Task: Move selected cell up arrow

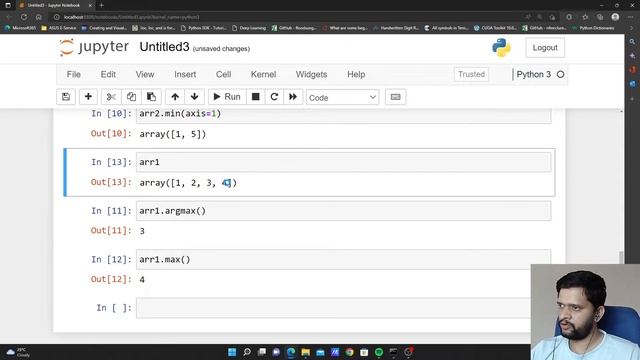Action: click(x=175, y=97)
